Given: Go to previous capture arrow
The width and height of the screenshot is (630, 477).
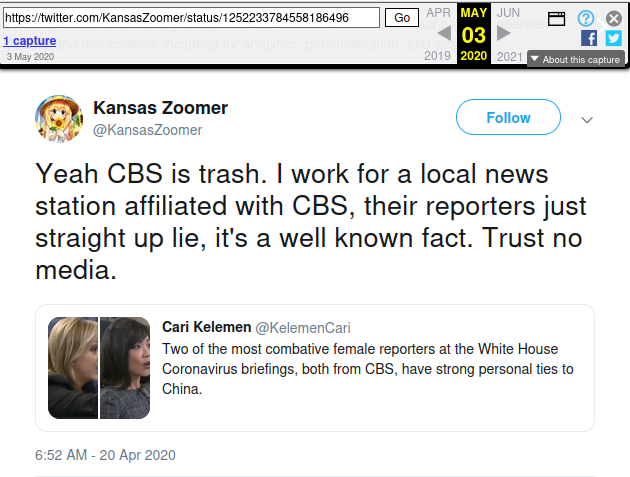Looking at the screenshot, I should point(444,34).
